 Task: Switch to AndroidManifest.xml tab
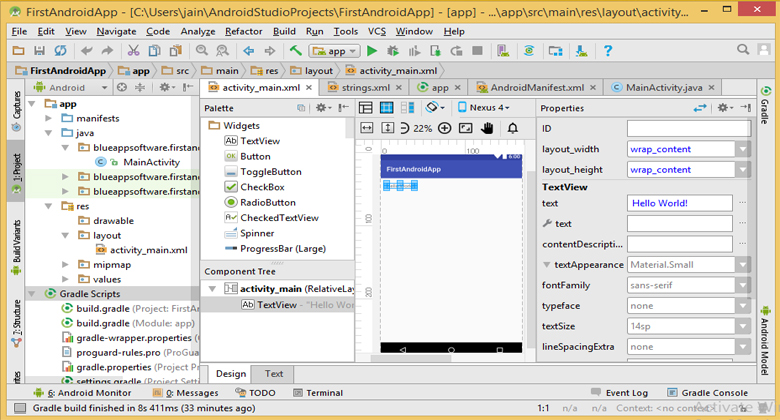tap(537, 88)
